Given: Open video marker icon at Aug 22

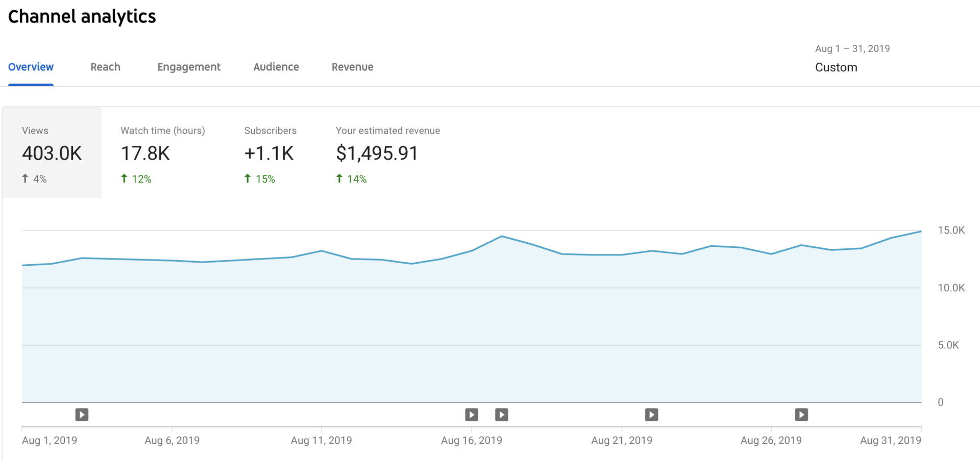Looking at the screenshot, I should 651,415.
